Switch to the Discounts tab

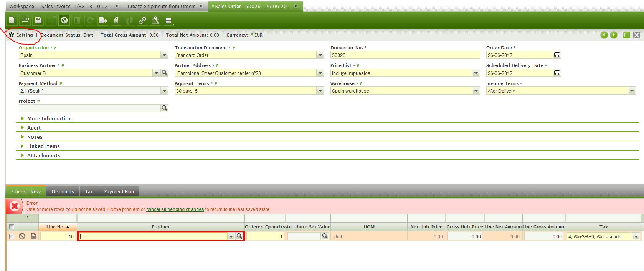coord(63,191)
